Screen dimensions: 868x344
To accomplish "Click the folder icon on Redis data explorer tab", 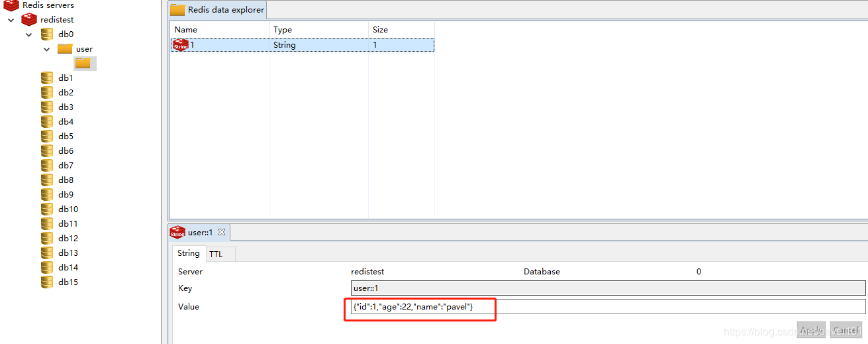I will point(177,10).
